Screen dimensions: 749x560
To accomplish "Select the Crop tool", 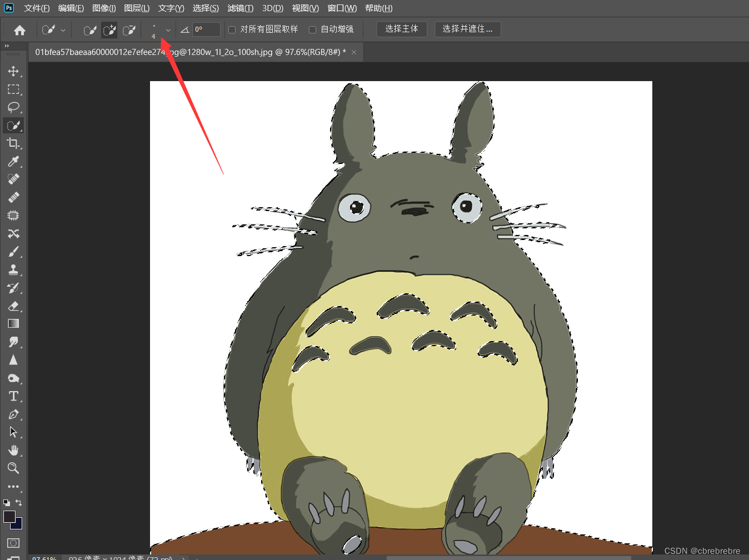I will (13, 143).
